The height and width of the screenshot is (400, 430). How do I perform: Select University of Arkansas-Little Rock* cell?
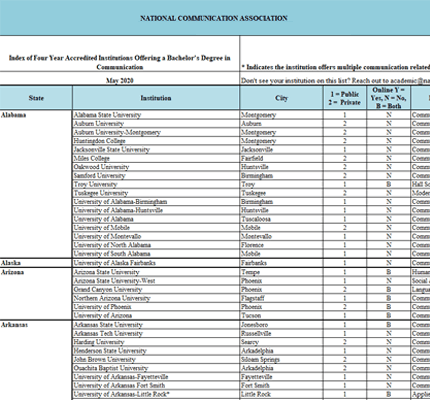(x=156, y=394)
